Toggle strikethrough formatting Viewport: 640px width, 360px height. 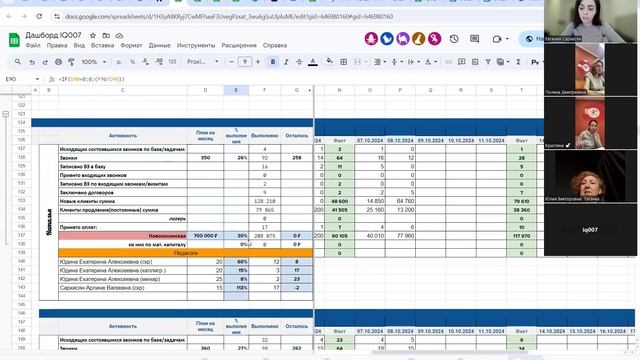pos(299,62)
